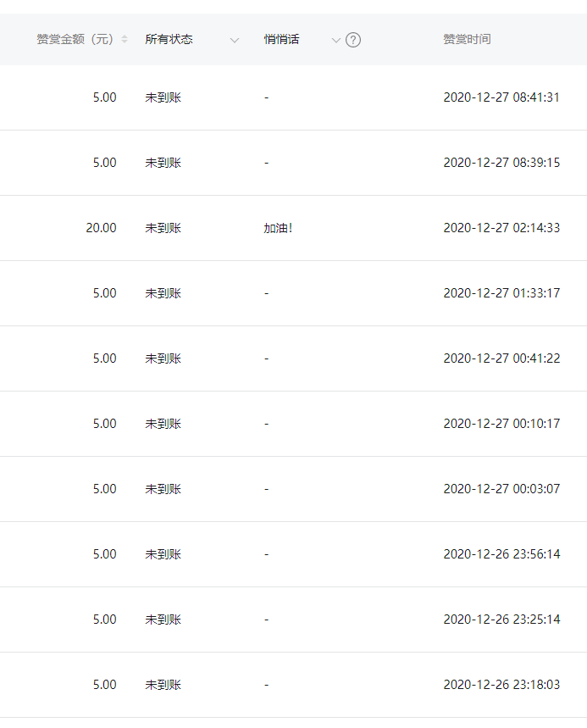Select the row timestamped 2020-12-27 08:39:15
This screenshot has height=728, width=587.
coord(293,163)
